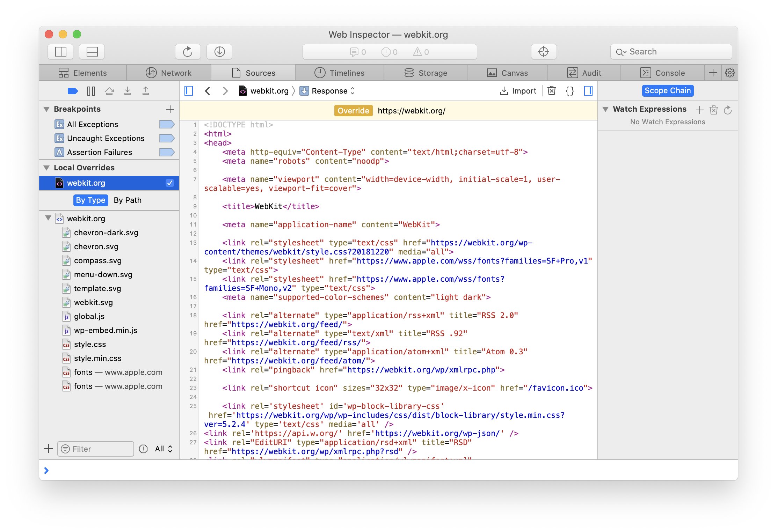Switch to the Canvas tab
The width and height of the screenshot is (777, 532).
click(x=507, y=73)
